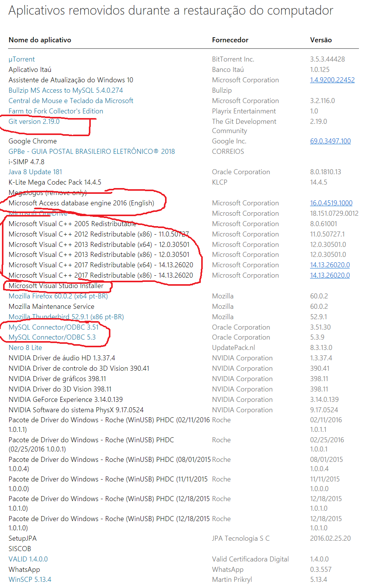Open 14.13.26020.0 link in the Visual C++ 2017 x86 row

click(330, 275)
